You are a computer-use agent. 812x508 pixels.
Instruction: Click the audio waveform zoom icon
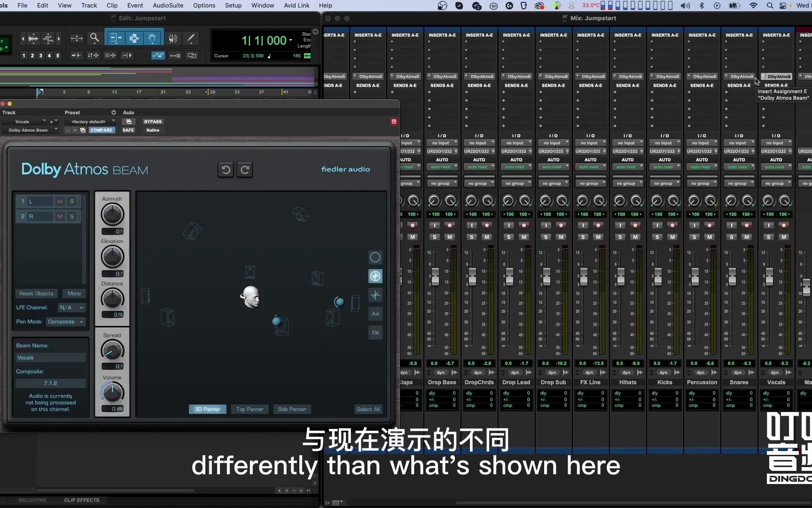click(x=33, y=39)
